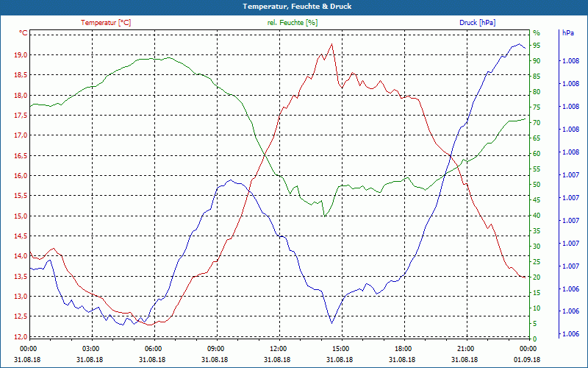Click the 70 value on humidity axis
Screen dimensions: 588x368
point(537,123)
